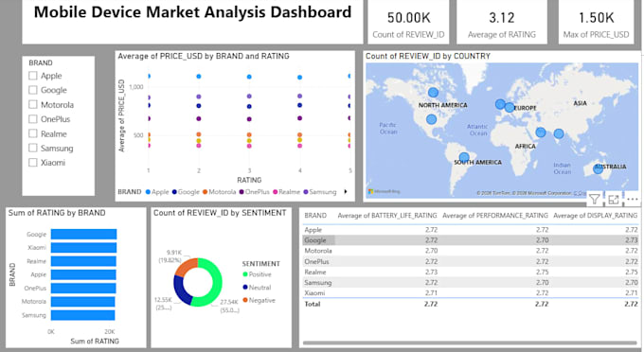Click the Microsoft Bing logo on map
This screenshot has width=644, height=352.
pyautogui.click(x=384, y=191)
